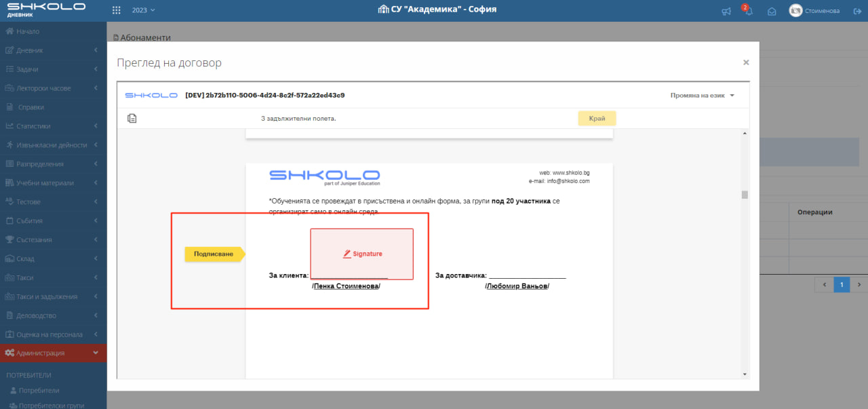Open the 2023 year dropdown
Viewport: 868px width, 409px height.
pyautogui.click(x=143, y=10)
